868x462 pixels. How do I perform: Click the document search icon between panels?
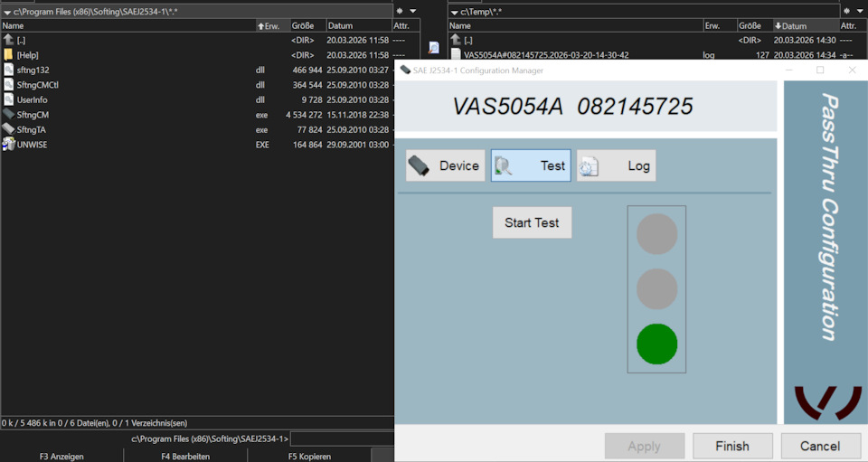[x=434, y=48]
